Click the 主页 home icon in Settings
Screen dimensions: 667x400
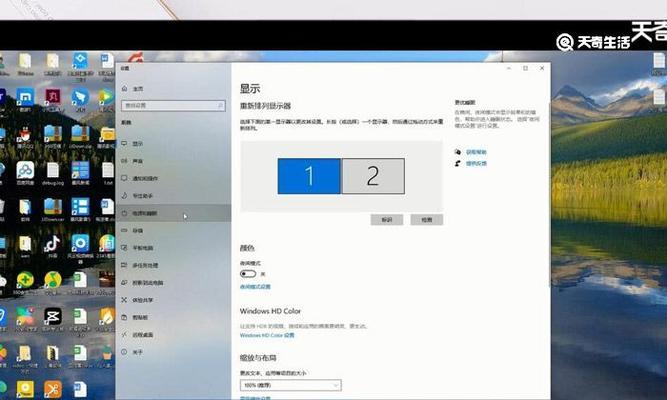pos(125,89)
